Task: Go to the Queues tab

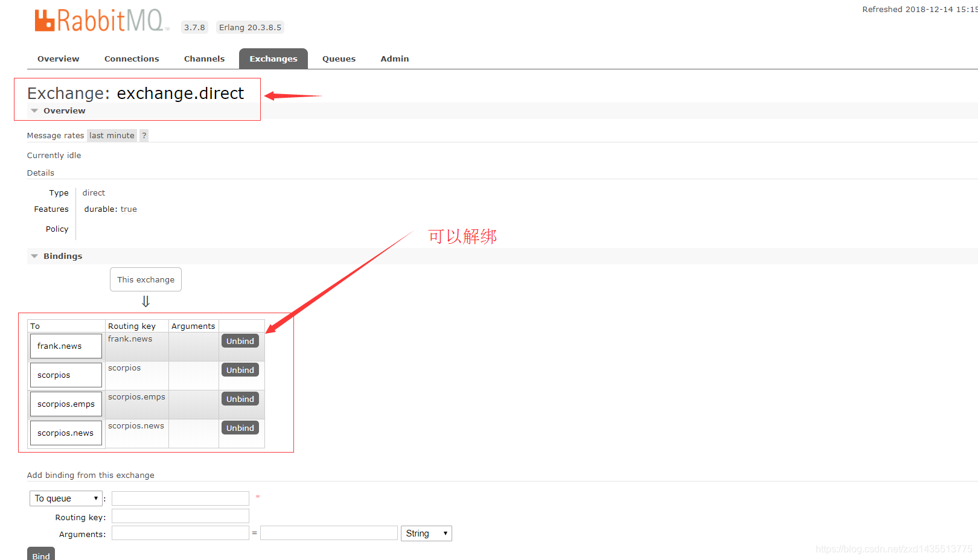Action: (x=339, y=59)
